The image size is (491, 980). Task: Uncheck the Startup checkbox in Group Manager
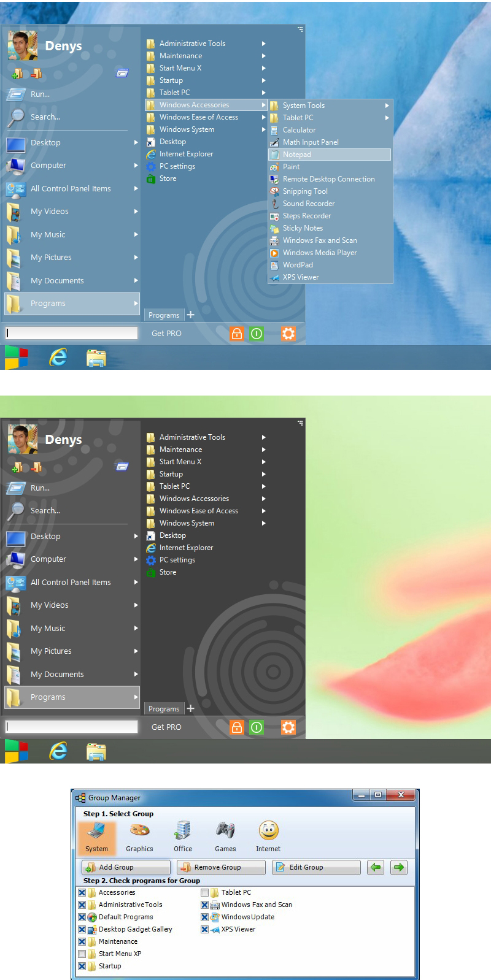pyautogui.click(x=82, y=966)
